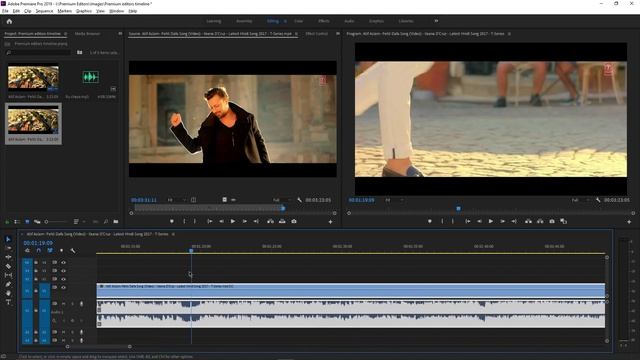The image size is (640, 360).
Task: Open Program monitor settings wrench
Action: 598,200
